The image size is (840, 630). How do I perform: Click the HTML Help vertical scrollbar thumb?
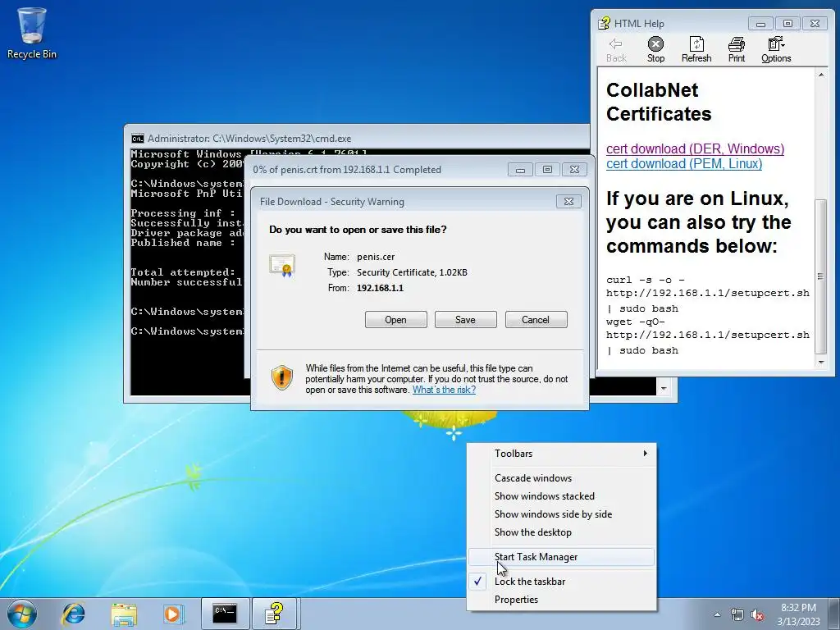[x=820, y=276]
